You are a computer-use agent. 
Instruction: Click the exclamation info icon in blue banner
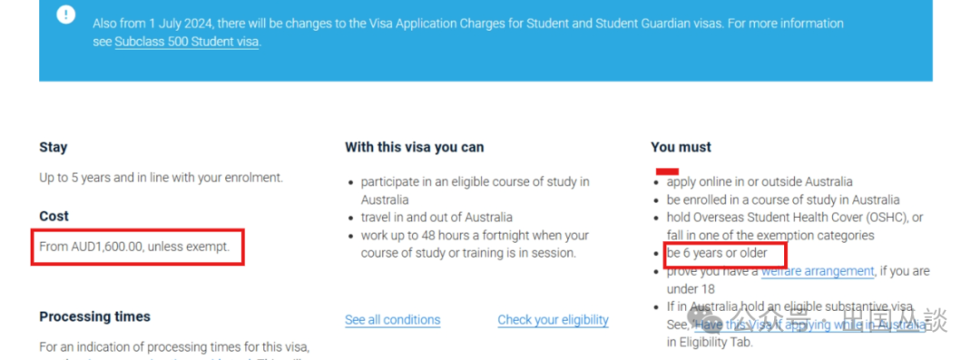[x=65, y=15]
